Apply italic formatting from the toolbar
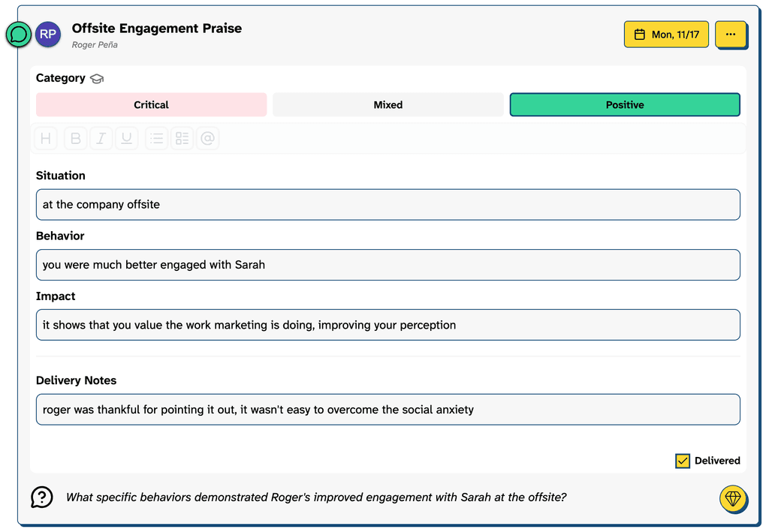Image resolution: width=769 pixels, height=532 pixels. click(101, 138)
